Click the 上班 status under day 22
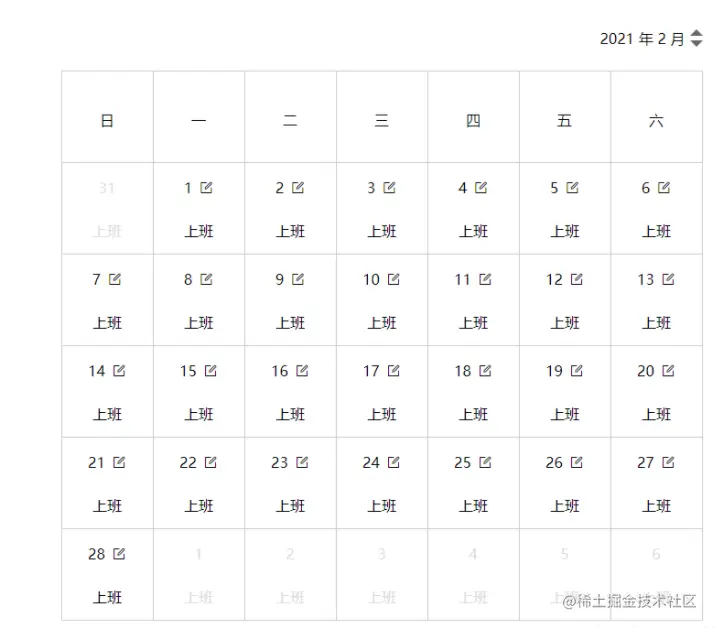715x628 pixels. [x=199, y=506]
